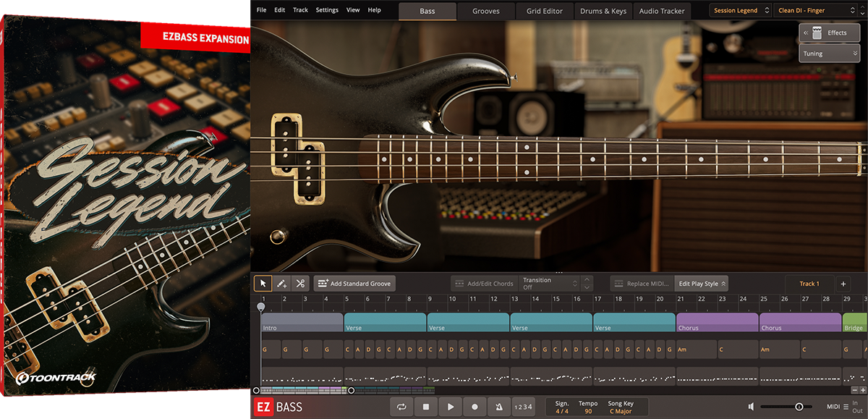Select the Track 1 tab
Viewport: 868px width, 419px height.
click(x=809, y=284)
